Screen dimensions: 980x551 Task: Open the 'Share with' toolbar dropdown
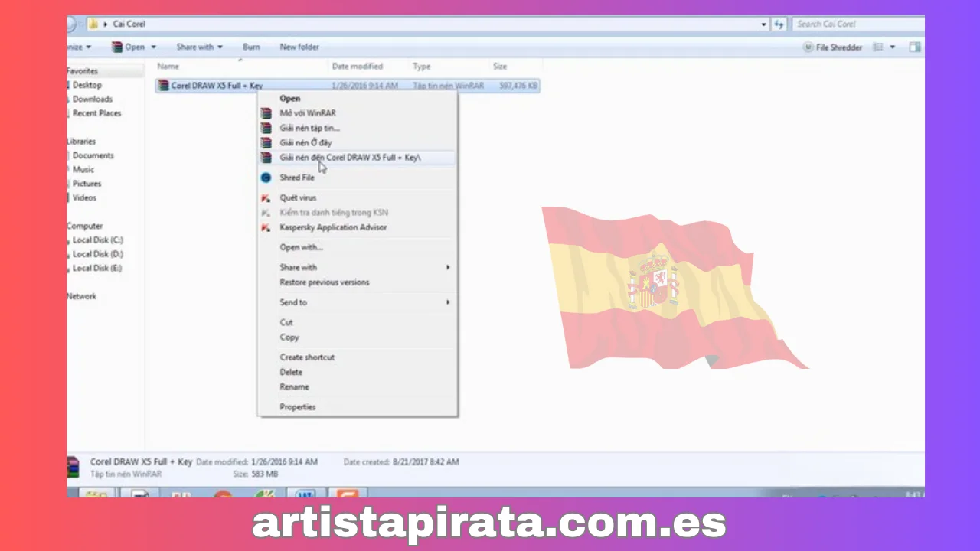click(x=199, y=47)
